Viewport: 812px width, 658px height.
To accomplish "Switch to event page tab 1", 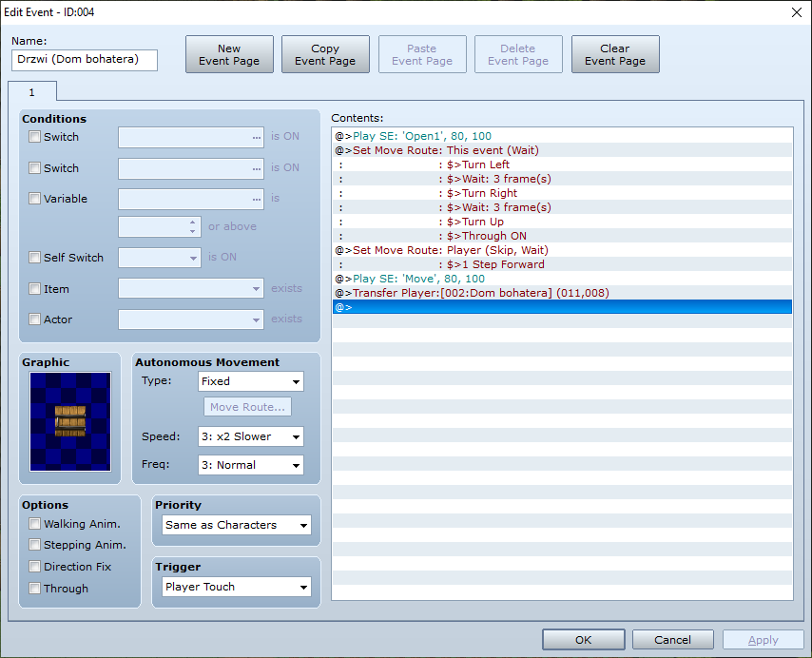I will (x=32, y=92).
